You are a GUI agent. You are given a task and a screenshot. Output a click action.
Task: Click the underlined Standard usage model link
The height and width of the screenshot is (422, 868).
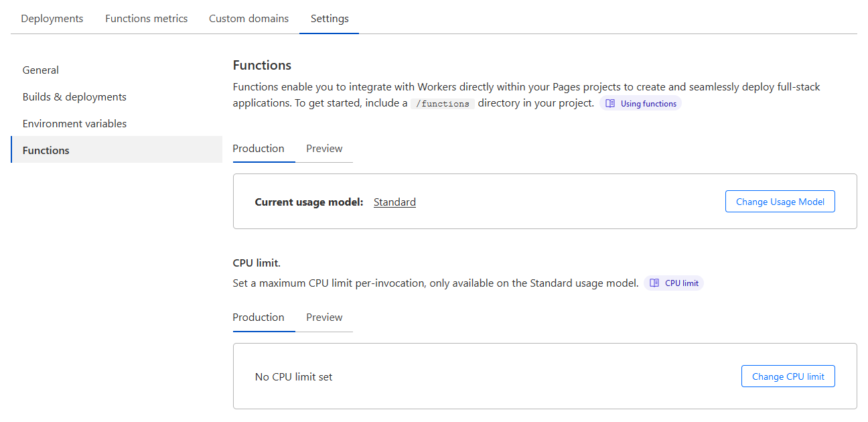(394, 202)
